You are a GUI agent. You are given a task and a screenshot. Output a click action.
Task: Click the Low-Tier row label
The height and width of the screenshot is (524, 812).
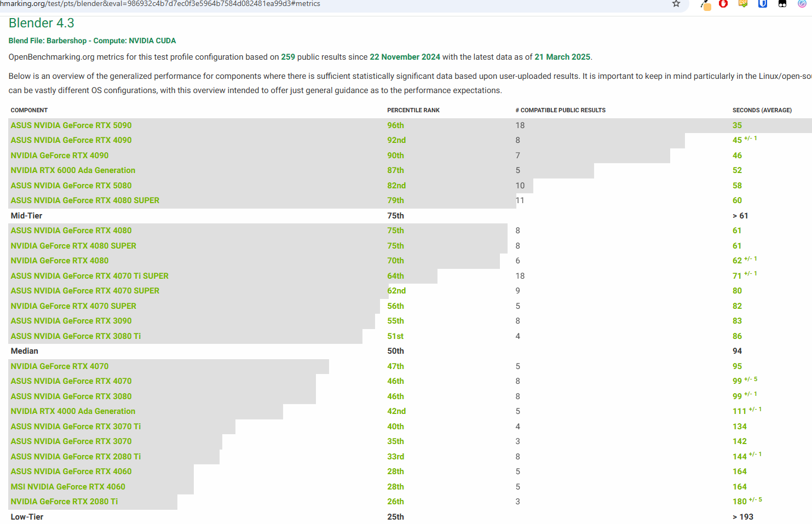coord(27,517)
